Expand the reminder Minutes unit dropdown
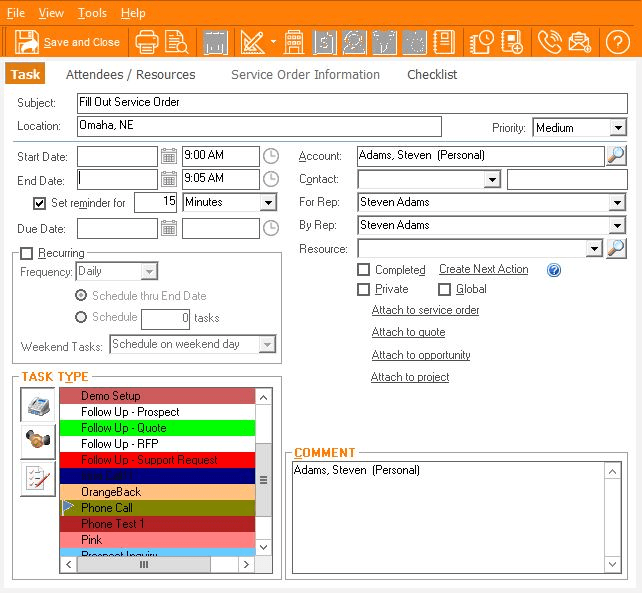 coord(268,202)
